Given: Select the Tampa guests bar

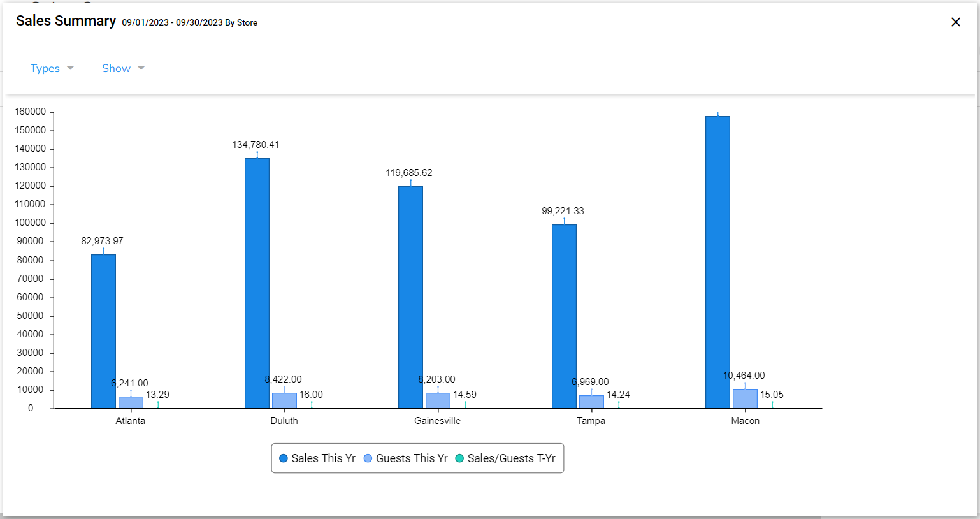Looking at the screenshot, I should click(591, 402).
